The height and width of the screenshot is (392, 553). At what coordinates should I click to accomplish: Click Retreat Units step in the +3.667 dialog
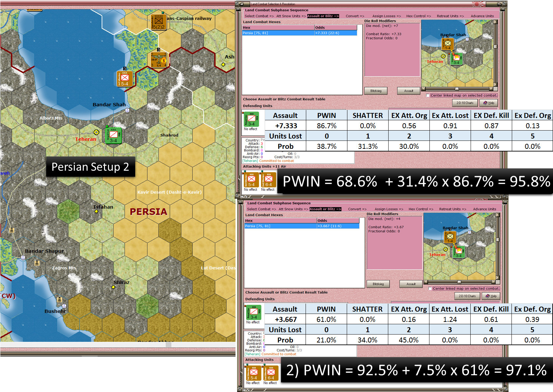(x=453, y=209)
